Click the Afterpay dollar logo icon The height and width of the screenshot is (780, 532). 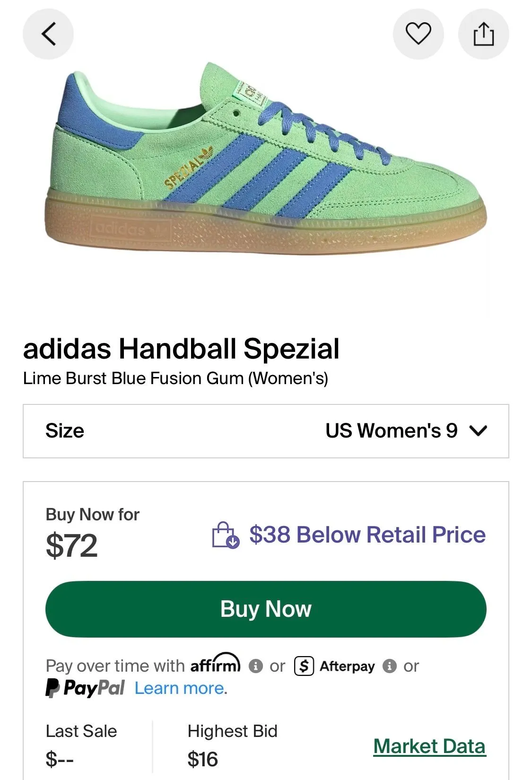point(304,666)
